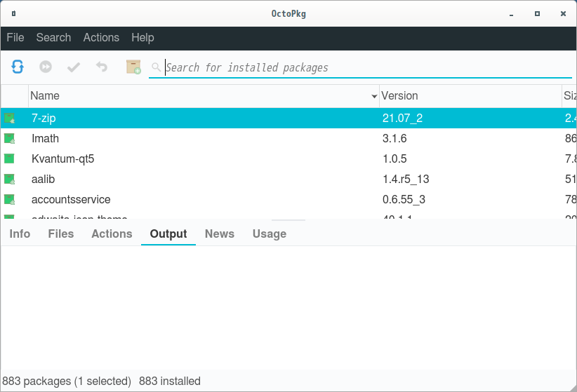
Task: Close the OctoPkg window
Action: [563, 13]
